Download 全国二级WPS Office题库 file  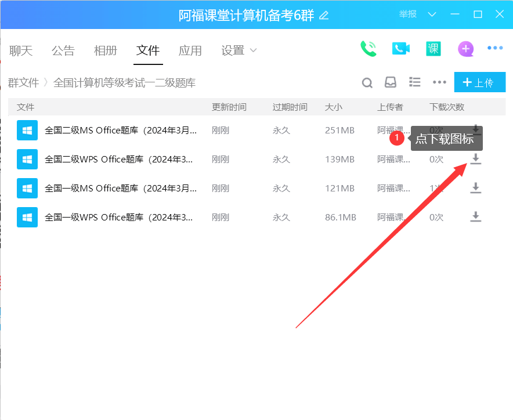coord(476,159)
